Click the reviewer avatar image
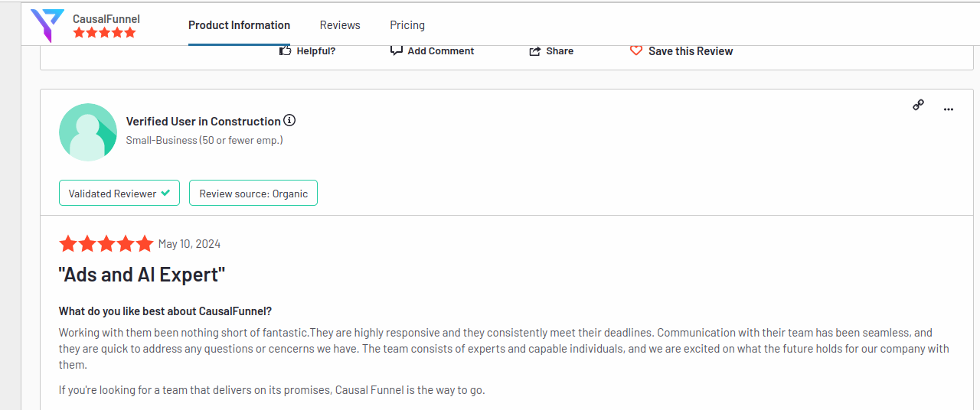Viewport: 980px width, 410px height. coord(88,132)
